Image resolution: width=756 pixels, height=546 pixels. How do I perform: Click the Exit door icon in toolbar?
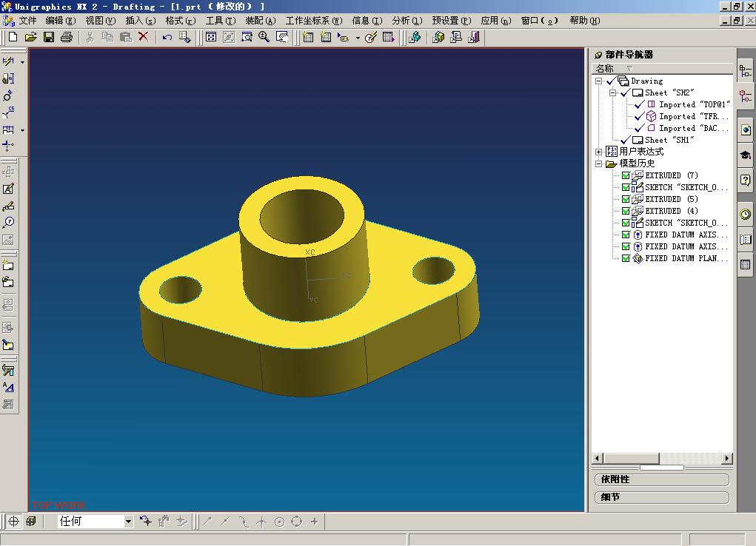coord(475,37)
